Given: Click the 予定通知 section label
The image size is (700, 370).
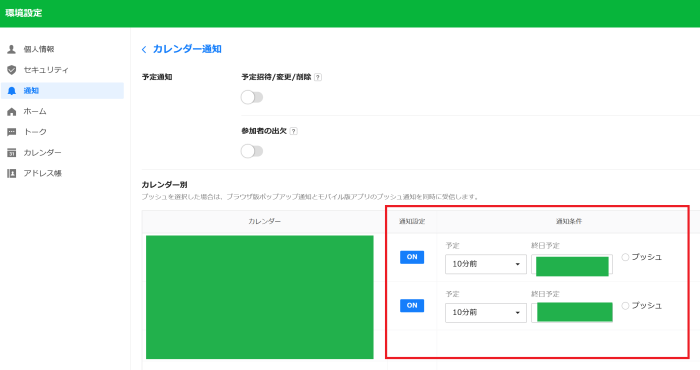Looking at the screenshot, I should click(x=157, y=77).
